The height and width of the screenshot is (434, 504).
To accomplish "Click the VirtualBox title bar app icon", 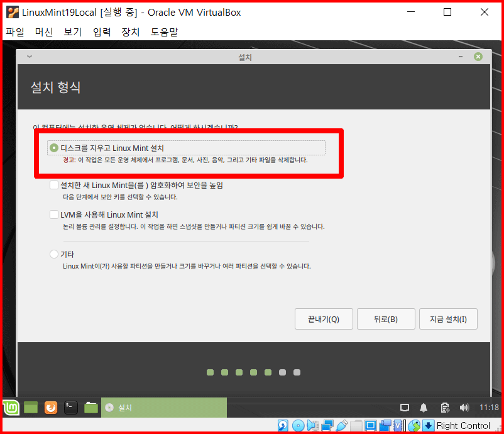I will point(13,12).
